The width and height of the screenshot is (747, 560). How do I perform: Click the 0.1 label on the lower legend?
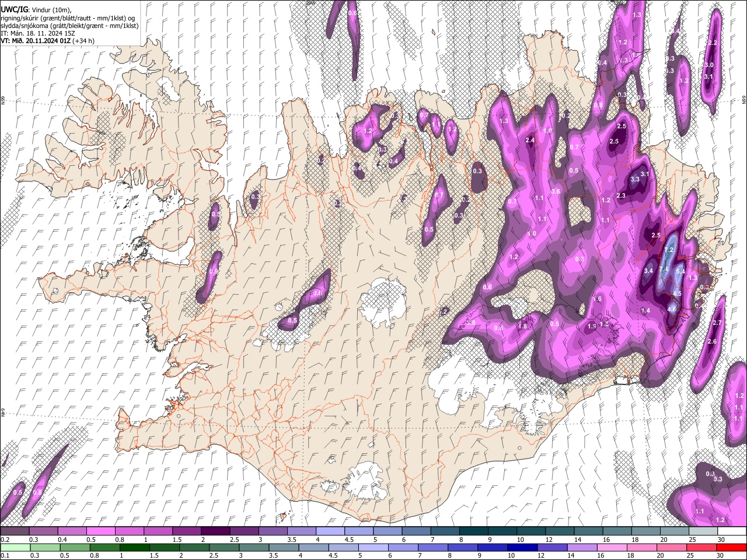[5, 556]
